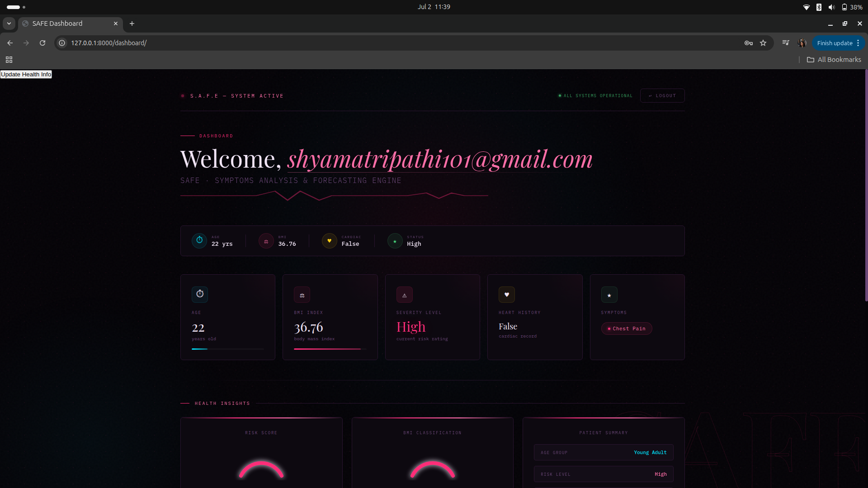Viewport: 868px width, 488px height.
Task: Click the scale icon in BMI Index card
Action: (302, 295)
